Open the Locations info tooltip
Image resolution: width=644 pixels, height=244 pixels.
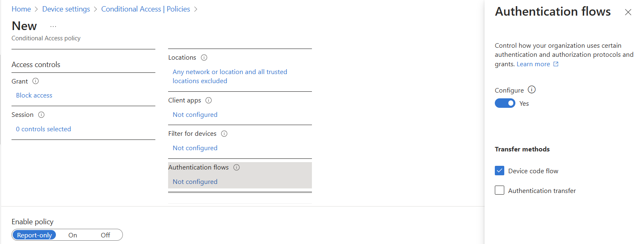tap(204, 57)
